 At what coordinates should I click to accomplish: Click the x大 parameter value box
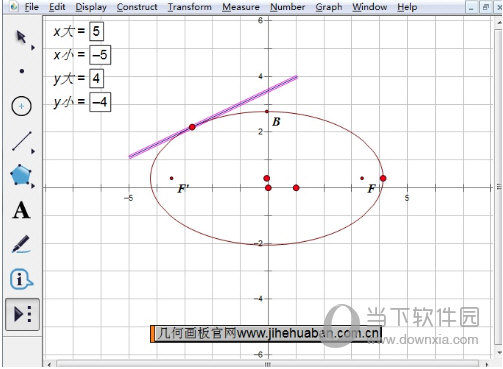tap(96, 31)
